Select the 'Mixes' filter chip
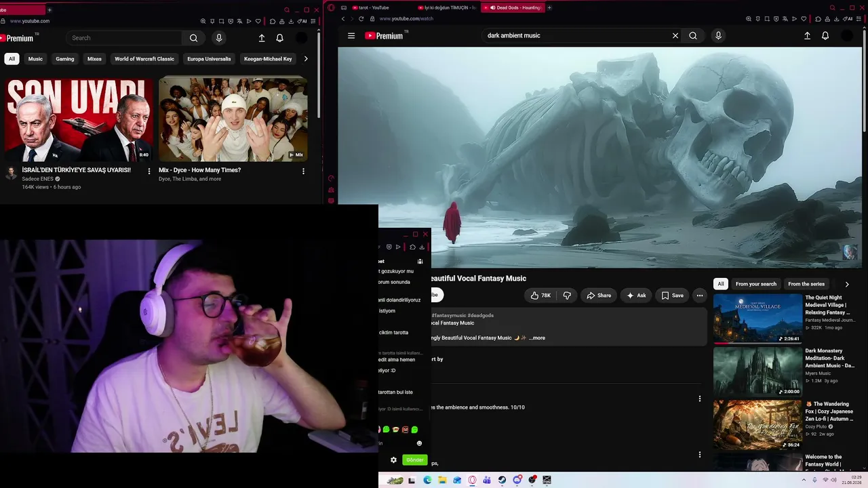868x488 pixels. coord(94,59)
